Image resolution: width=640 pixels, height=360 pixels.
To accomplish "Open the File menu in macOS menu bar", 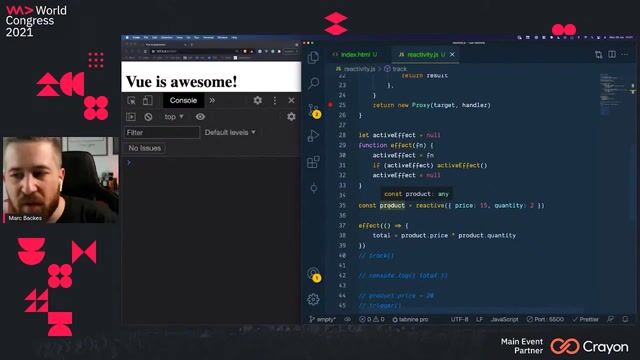I will click(146, 38).
